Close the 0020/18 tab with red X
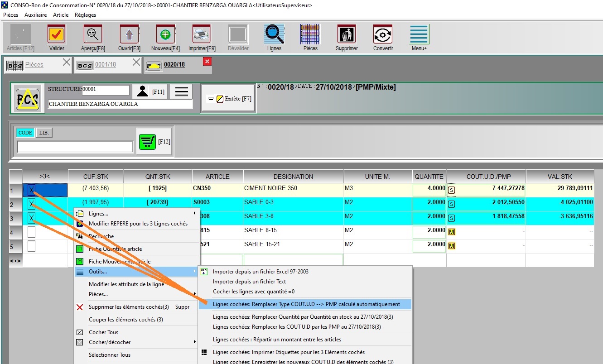The height and width of the screenshot is (364, 603). coord(207,62)
